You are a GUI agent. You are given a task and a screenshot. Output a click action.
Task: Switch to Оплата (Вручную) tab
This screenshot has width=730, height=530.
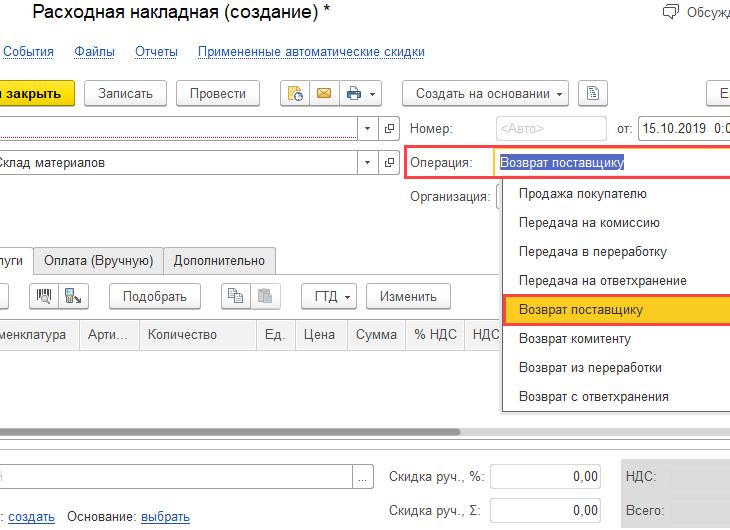(x=98, y=261)
